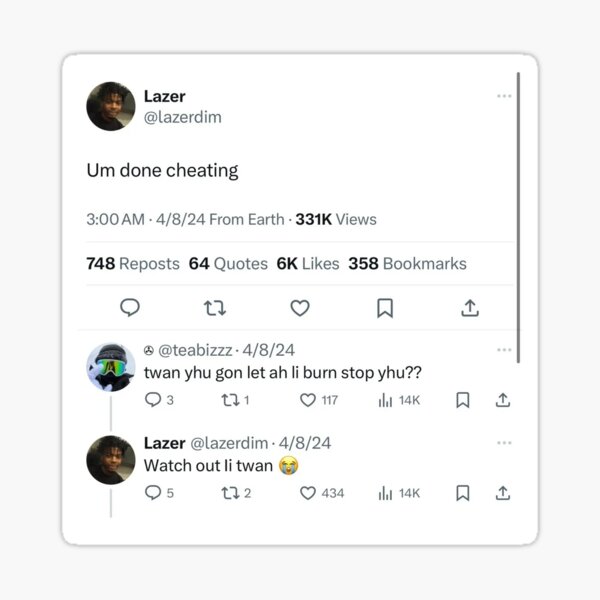The image size is (600, 600).
Task: Open more options on @teabizzz reply
Action: pyautogui.click(x=504, y=350)
